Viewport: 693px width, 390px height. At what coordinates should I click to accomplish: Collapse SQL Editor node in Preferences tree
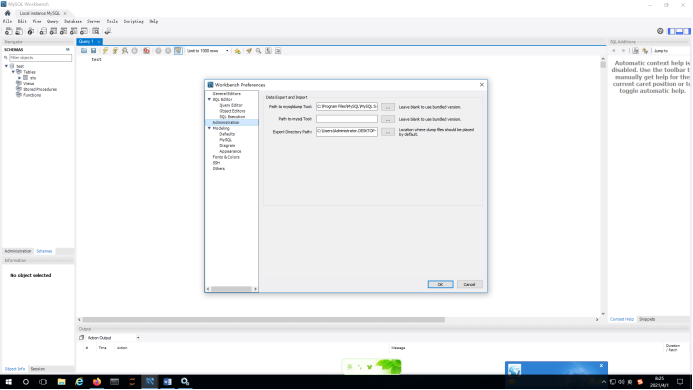(209, 99)
